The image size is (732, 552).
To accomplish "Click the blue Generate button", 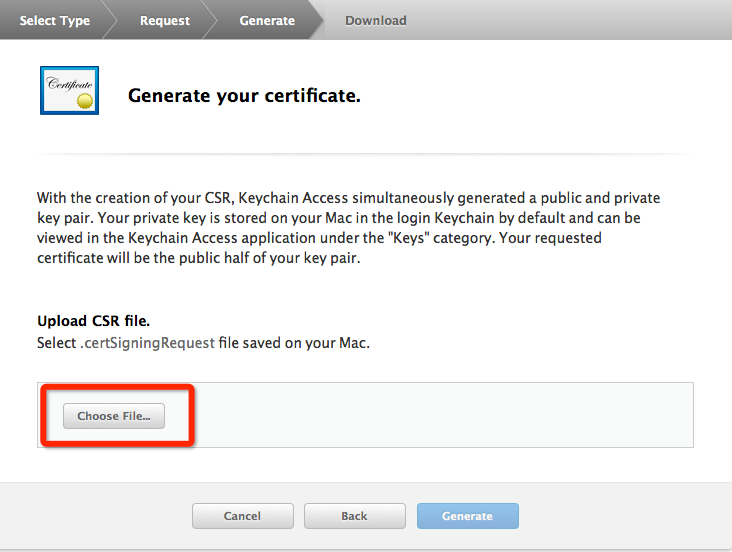I will [467, 516].
